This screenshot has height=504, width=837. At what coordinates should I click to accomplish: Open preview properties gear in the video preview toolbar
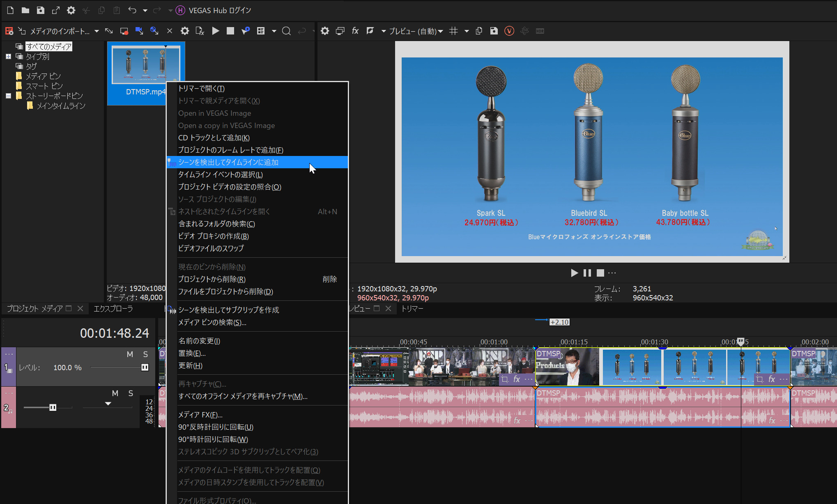pyautogui.click(x=325, y=31)
